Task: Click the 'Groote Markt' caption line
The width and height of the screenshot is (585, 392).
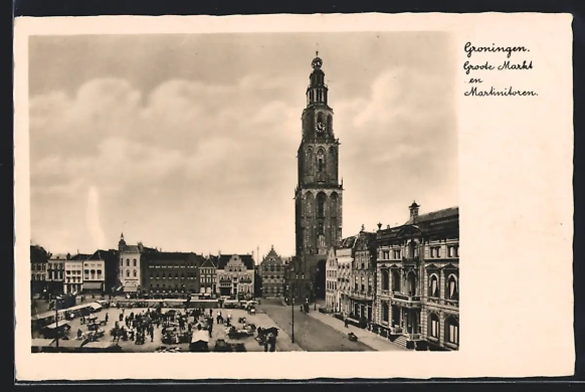Action: coord(498,66)
